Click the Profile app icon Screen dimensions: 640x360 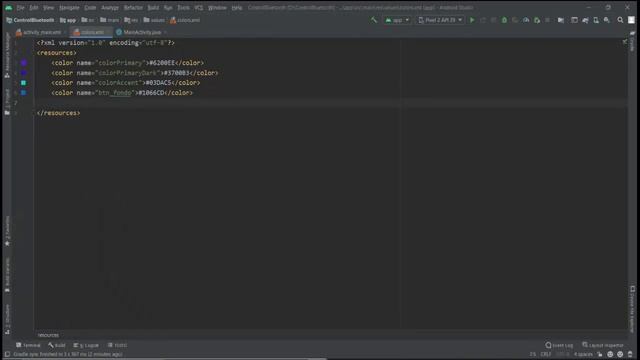coord(526,20)
